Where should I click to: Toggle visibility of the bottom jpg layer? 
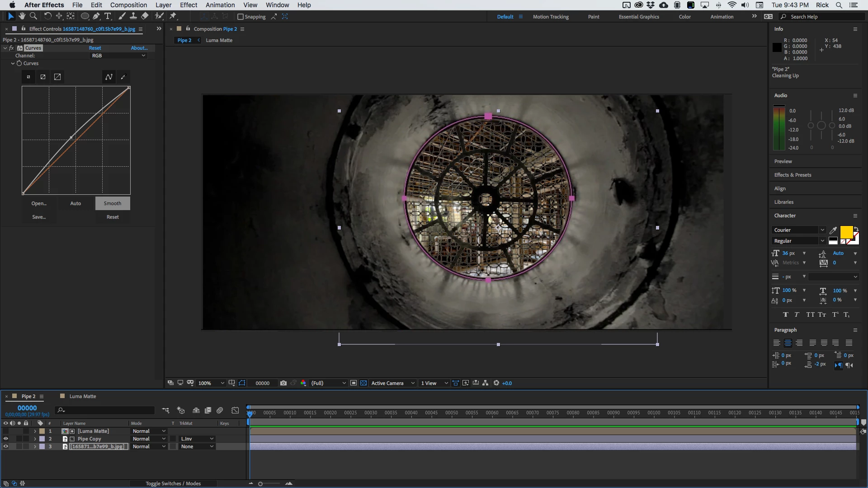(x=5, y=446)
